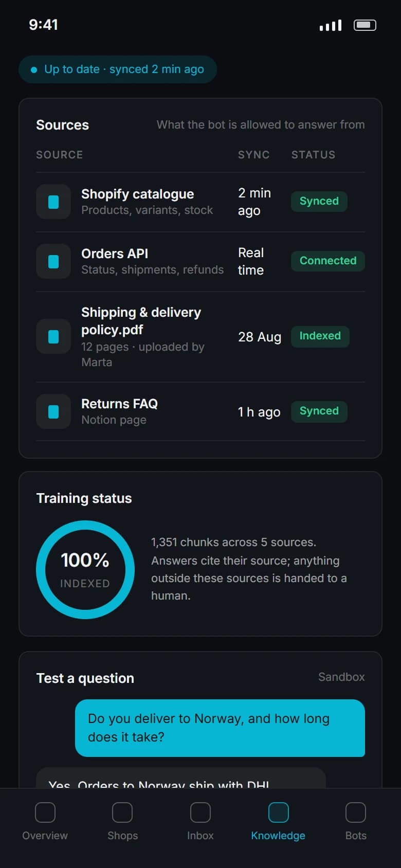401x868 pixels.
Task: Tap the Indexed badge for shipping policy
Action: 320,336
